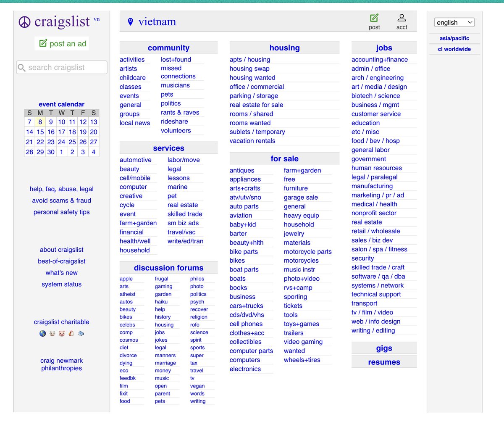This screenshot has width=504, height=443.
Task: Open personal safety tips link
Action: pos(62,212)
